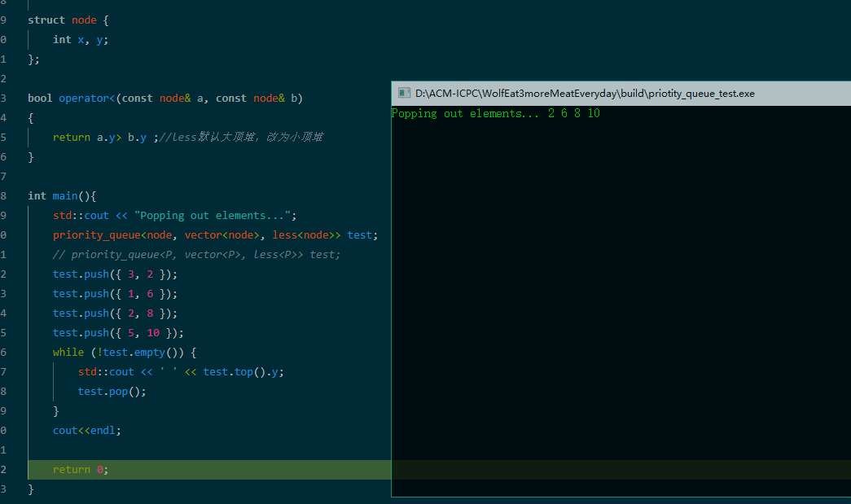Click 'bool operator<' function name
Screen dimensions: 851x504
pos(72,99)
